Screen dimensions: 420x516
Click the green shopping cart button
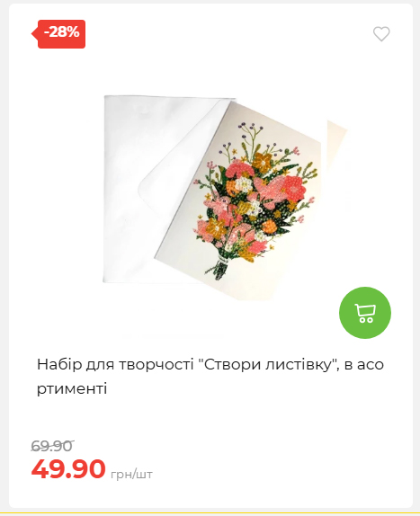(365, 313)
